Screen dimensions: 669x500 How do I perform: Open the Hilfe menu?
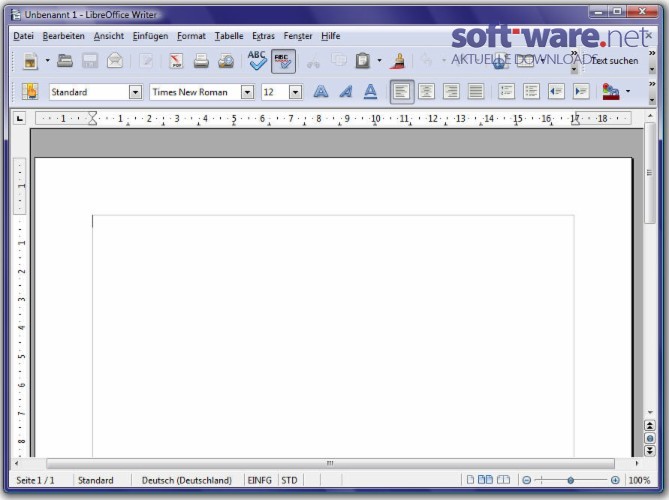click(331, 36)
